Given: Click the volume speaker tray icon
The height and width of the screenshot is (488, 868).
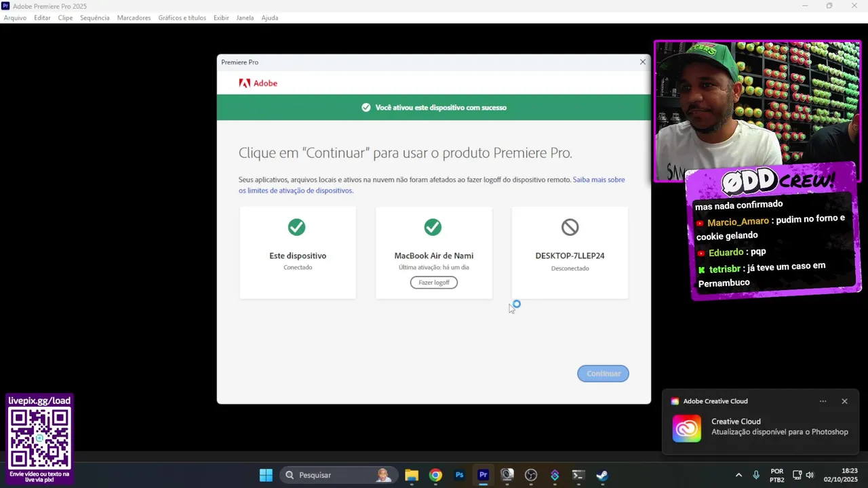Looking at the screenshot, I should (810, 475).
